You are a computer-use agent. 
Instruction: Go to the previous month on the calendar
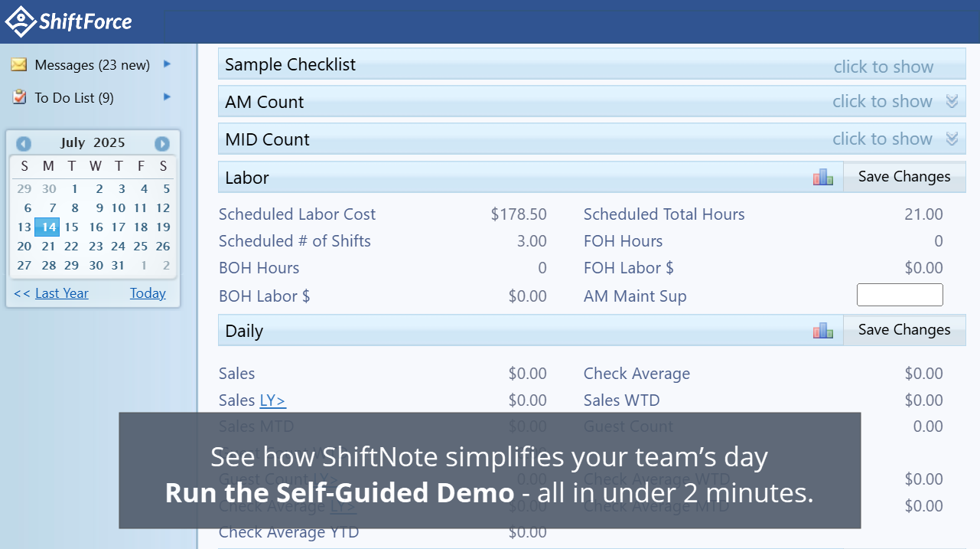point(24,143)
